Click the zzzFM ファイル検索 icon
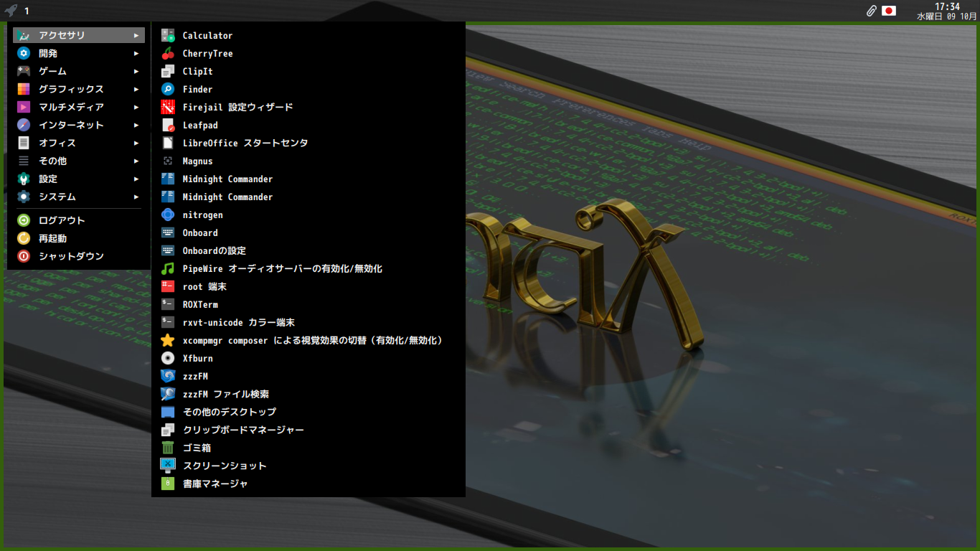 (x=168, y=394)
